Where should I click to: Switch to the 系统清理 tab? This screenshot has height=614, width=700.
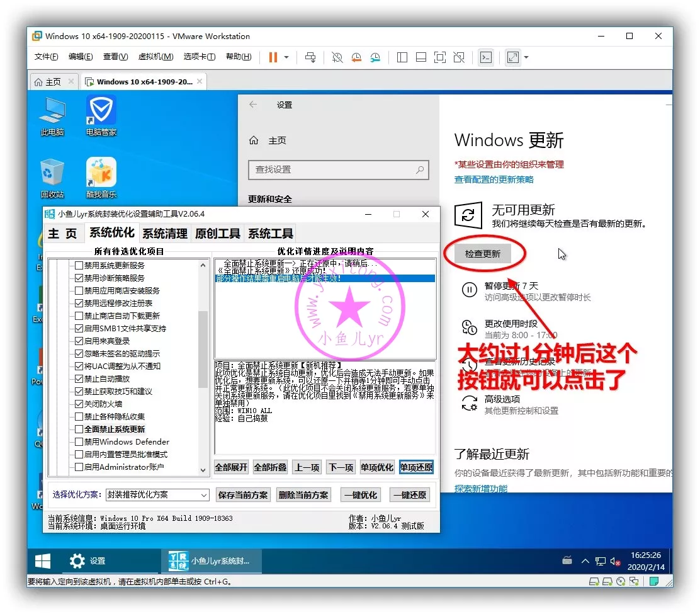pos(164,234)
